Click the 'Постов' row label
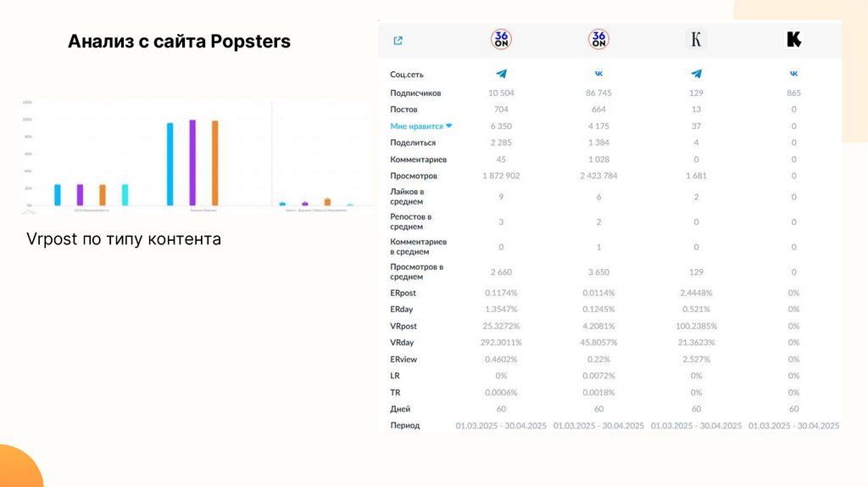 point(403,109)
